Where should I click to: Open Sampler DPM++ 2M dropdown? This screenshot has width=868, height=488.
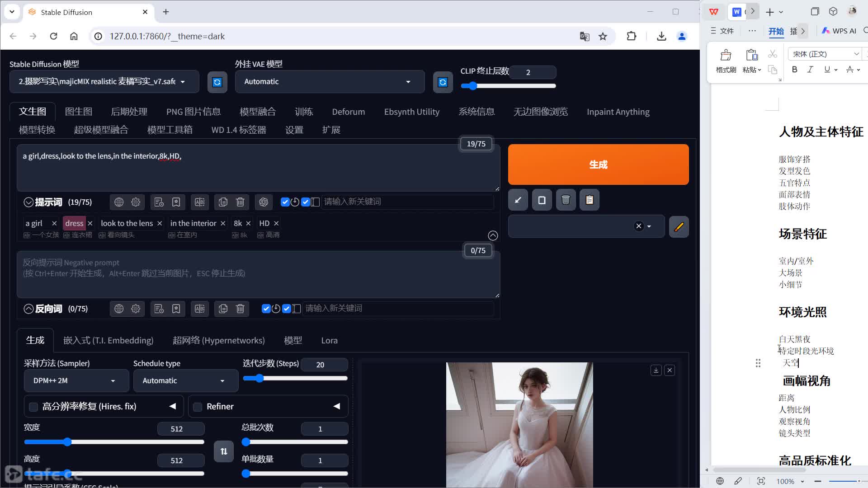[x=76, y=380]
